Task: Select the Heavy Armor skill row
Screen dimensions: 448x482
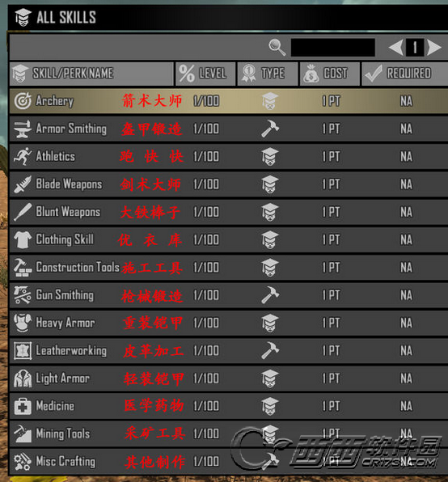Action: 229,323
